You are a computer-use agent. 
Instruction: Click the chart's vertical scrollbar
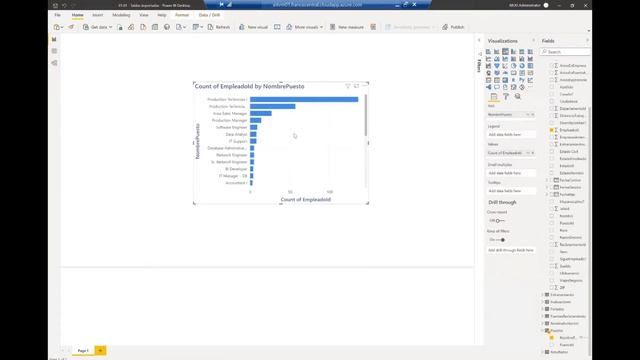[366, 116]
